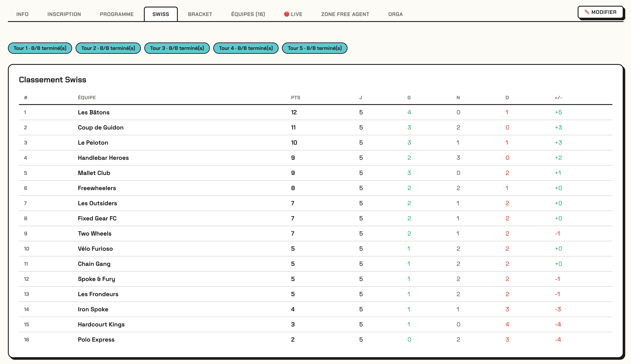This screenshot has height=364, width=631.
Task: Select the Tour 1 round pill
Action: [x=40, y=48]
